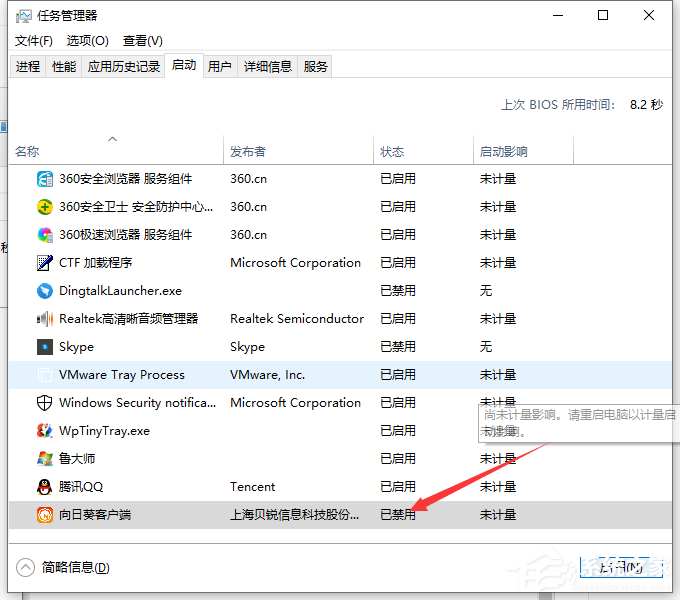Viewport: 680px width, 600px height.
Task: Click the Task Manager title bar icon
Action: coord(23,16)
